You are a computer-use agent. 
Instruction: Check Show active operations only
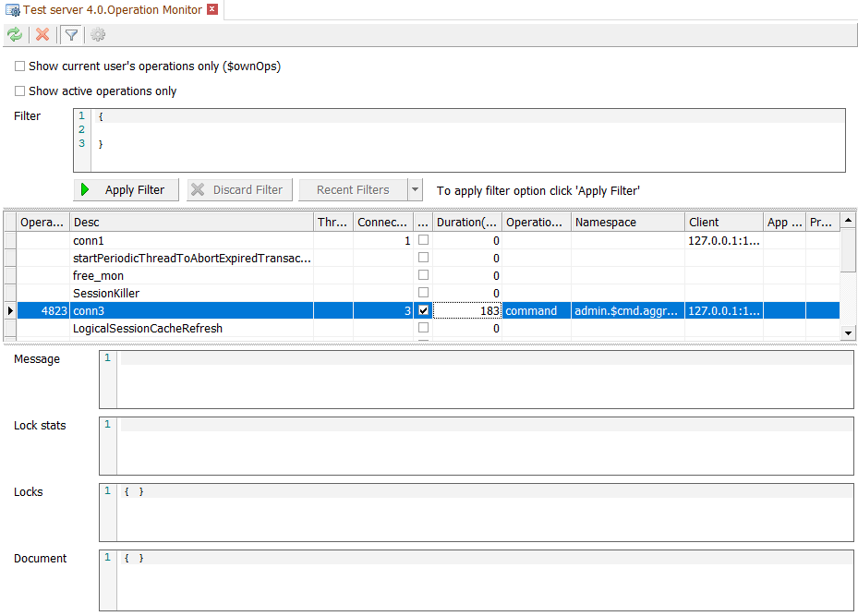click(20, 91)
